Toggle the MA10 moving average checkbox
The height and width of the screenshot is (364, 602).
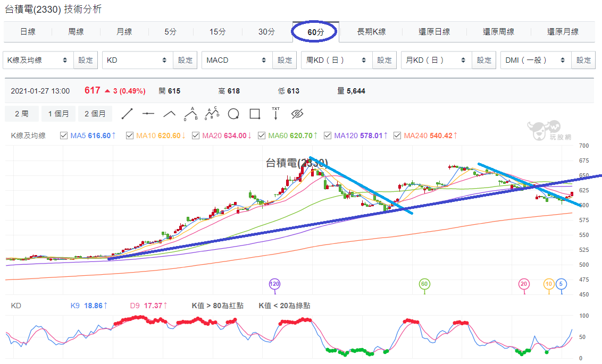130,136
